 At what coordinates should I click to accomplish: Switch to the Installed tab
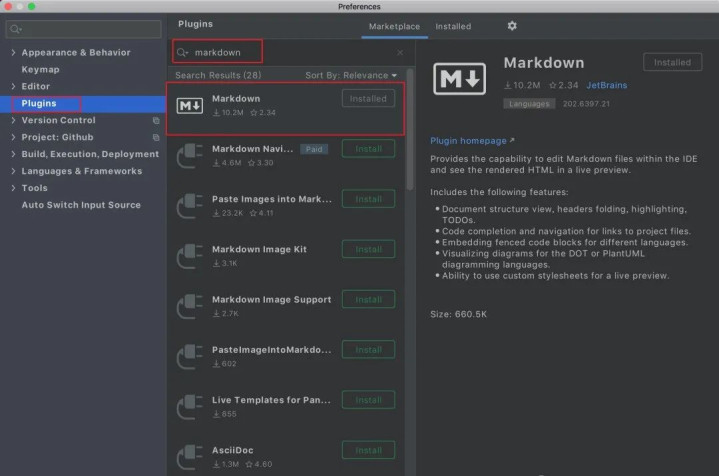(455, 25)
